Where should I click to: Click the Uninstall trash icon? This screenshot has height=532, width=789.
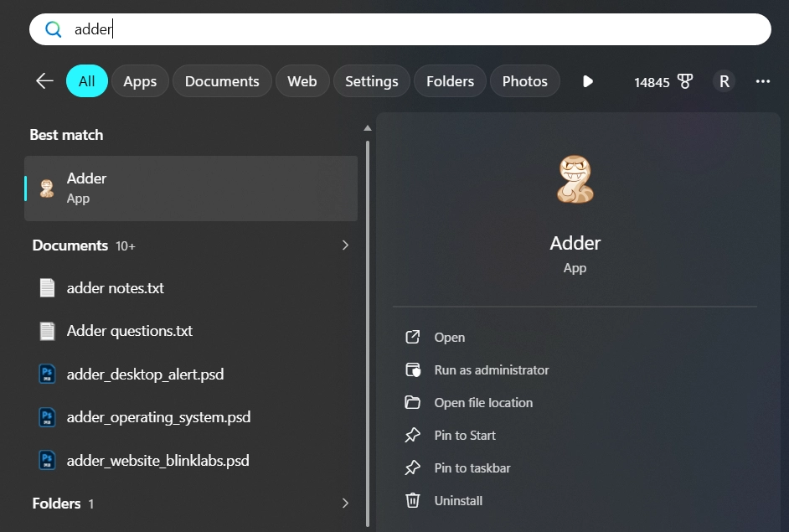[x=413, y=501]
